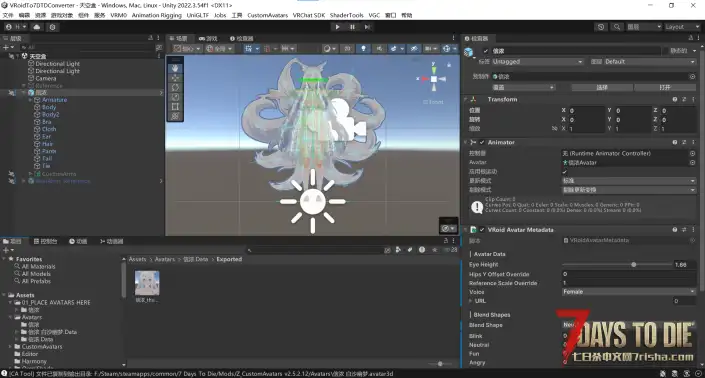Image resolution: width=705 pixels, height=378 pixels.
Task: Toggle scene audio speaker icon
Action: [x=379, y=49]
